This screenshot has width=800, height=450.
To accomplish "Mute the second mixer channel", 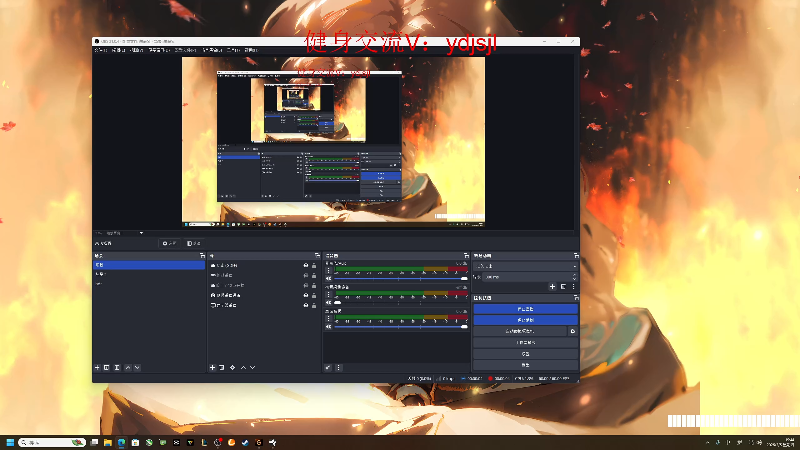I will coord(329,303).
